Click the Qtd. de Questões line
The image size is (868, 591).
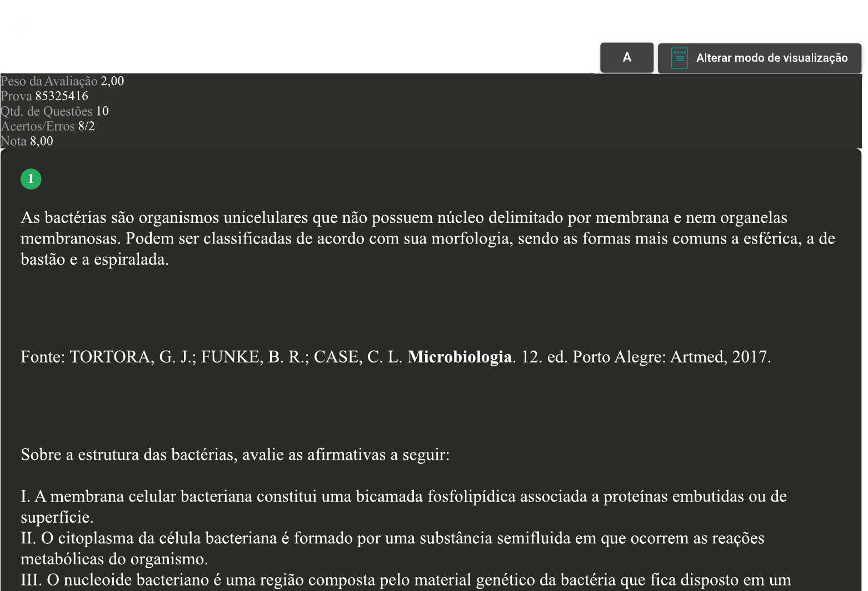click(x=54, y=111)
